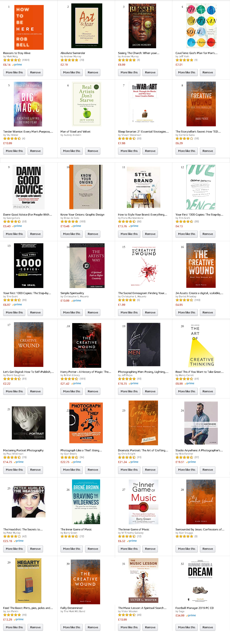Open the 'Hegarty on Creativity' cover image

(28, 580)
